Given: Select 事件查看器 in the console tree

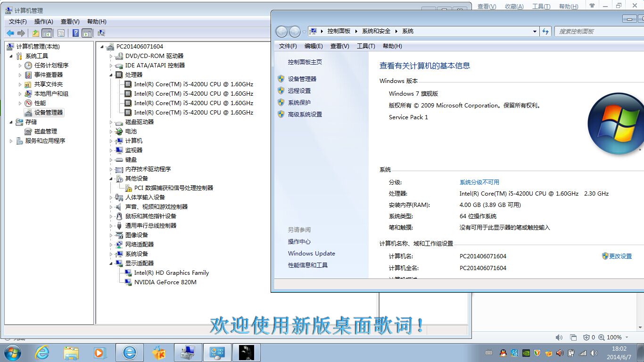Looking at the screenshot, I should click(48, 74).
